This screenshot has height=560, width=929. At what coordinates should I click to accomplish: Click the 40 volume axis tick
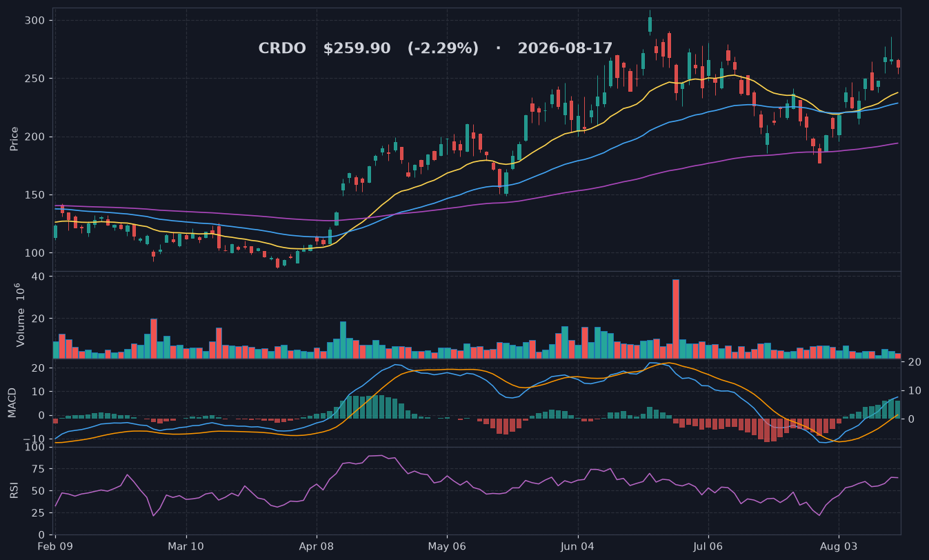39,277
